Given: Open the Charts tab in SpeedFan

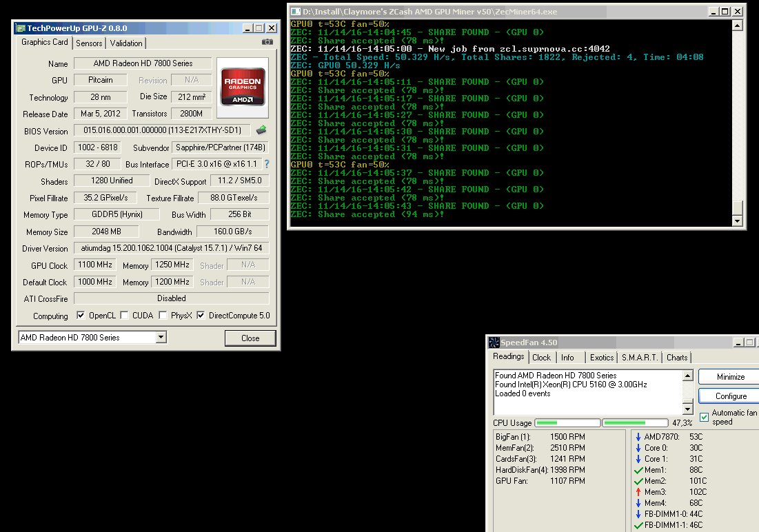Looking at the screenshot, I should click(677, 358).
